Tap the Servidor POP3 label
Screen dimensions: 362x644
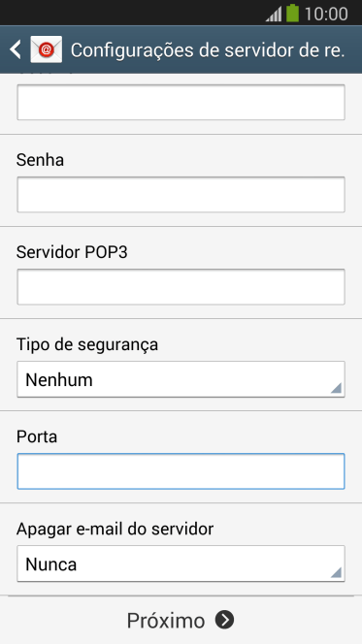(x=72, y=252)
